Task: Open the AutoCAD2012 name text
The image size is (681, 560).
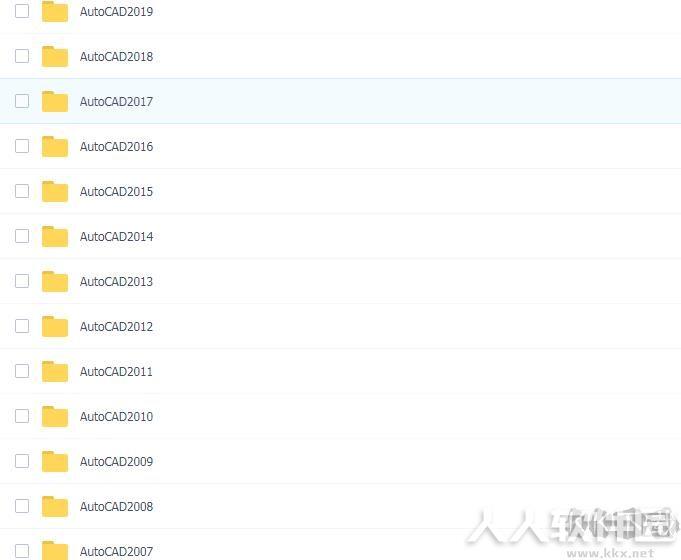Action: pyautogui.click(x=116, y=327)
